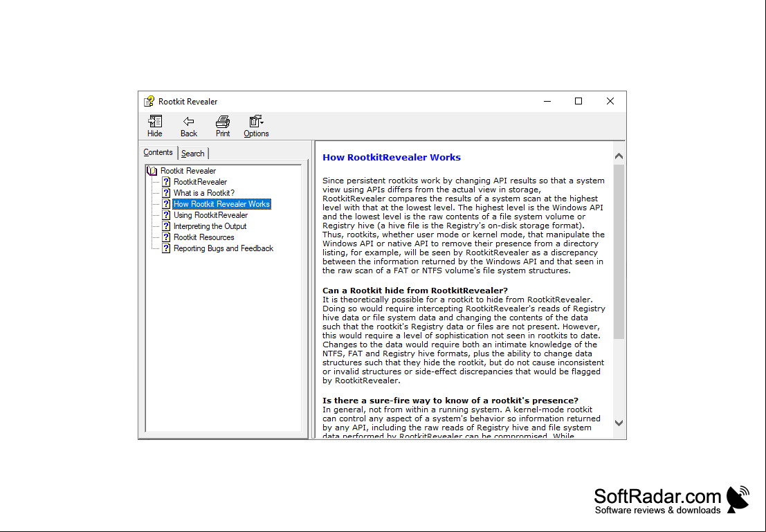Click question icon beside Rootkit Resources
Image resolution: width=766 pixels, height=532 pixels.
[166, 237]
